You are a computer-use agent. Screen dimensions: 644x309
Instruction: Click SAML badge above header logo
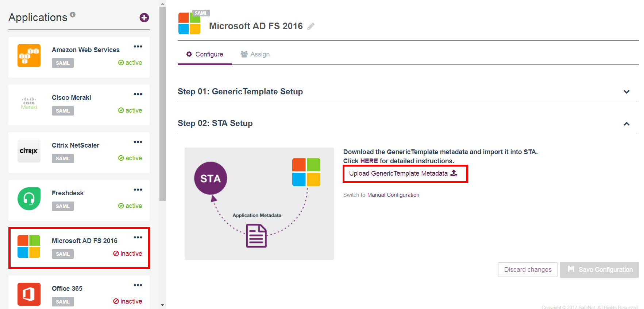click(x=201, y=13)
